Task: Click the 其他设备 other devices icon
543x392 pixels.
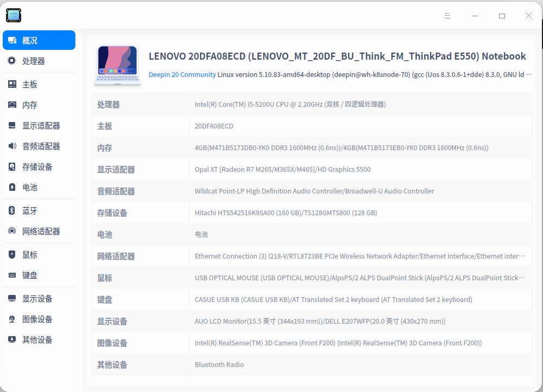Action: tap(12, 339)
